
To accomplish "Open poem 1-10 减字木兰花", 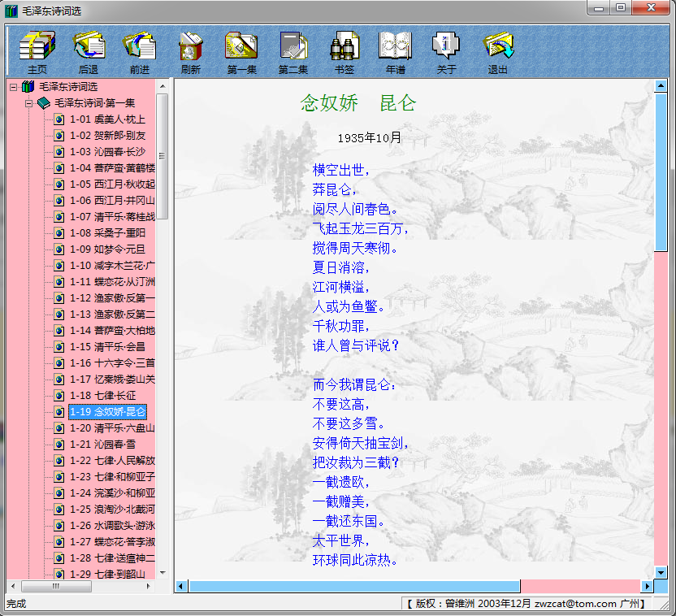I will (x=112, y=266).
